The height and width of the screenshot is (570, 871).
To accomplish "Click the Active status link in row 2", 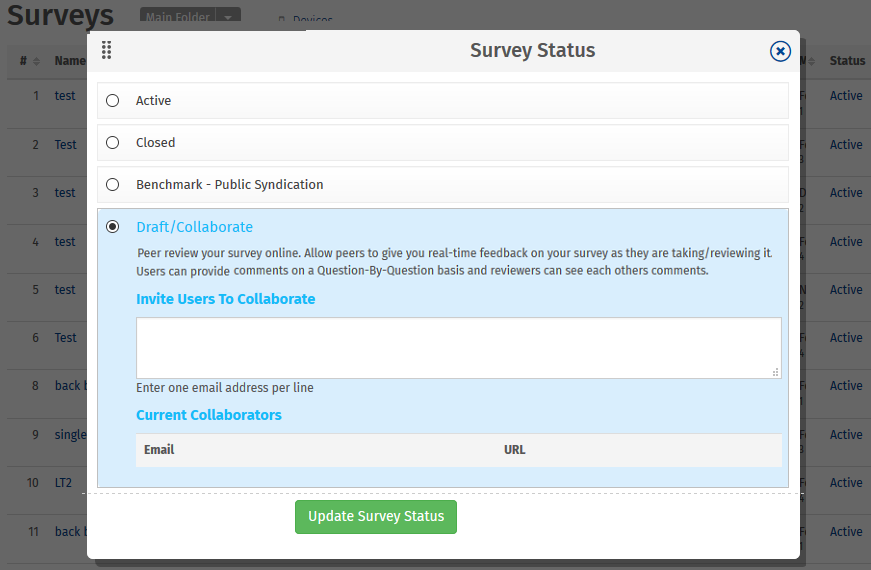I will (x=846, y=144).
